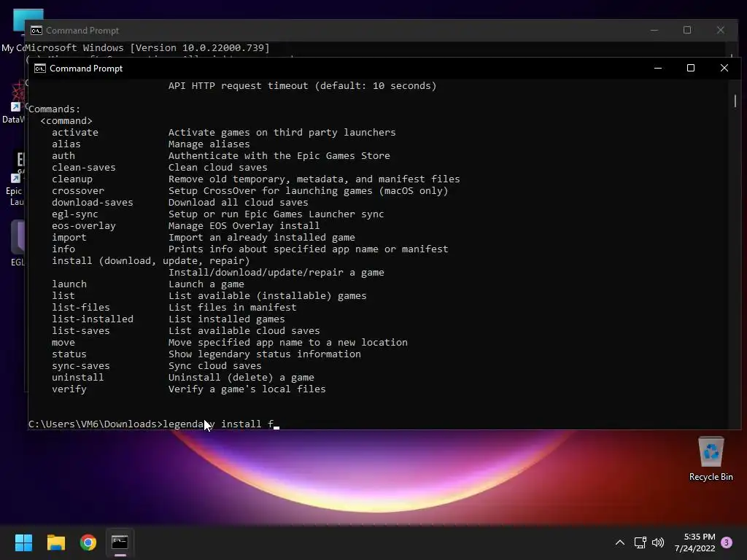
Task: Click the 'list-installed' command text
Action: pos(93,319)
